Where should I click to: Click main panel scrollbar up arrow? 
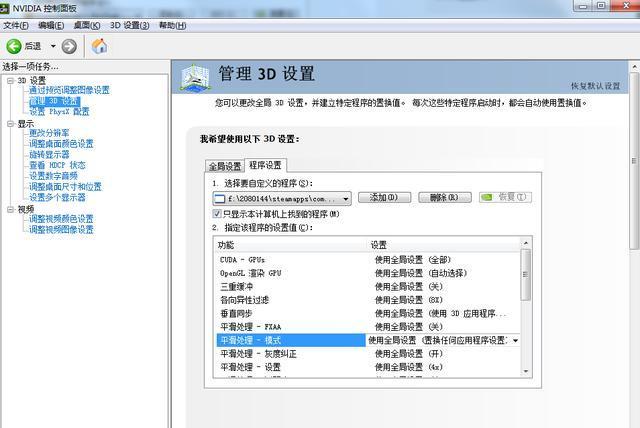point(634,67)
